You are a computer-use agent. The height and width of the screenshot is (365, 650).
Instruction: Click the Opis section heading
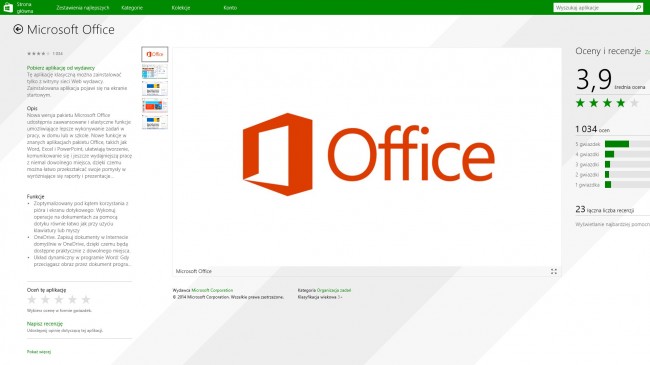(32, 108)
